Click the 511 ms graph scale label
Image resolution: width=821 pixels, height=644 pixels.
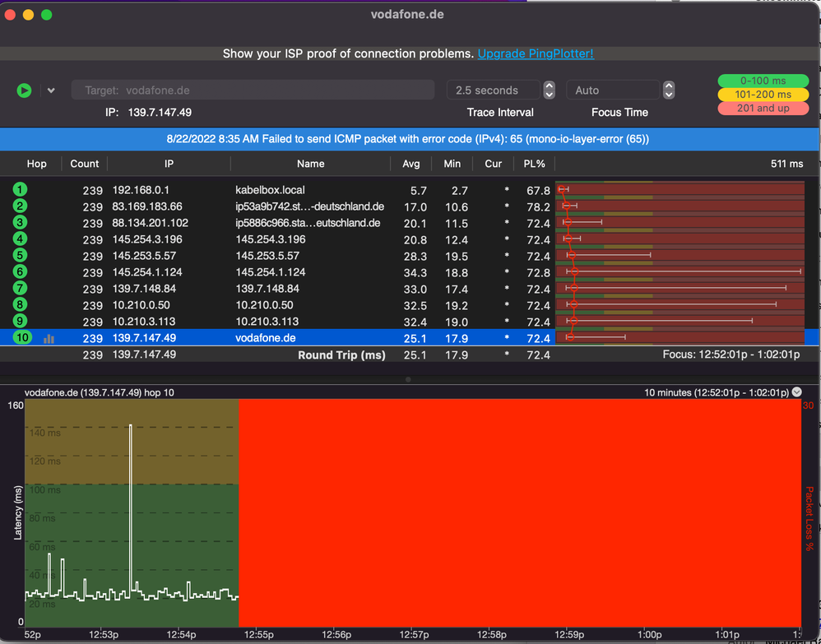coord(786,164)
